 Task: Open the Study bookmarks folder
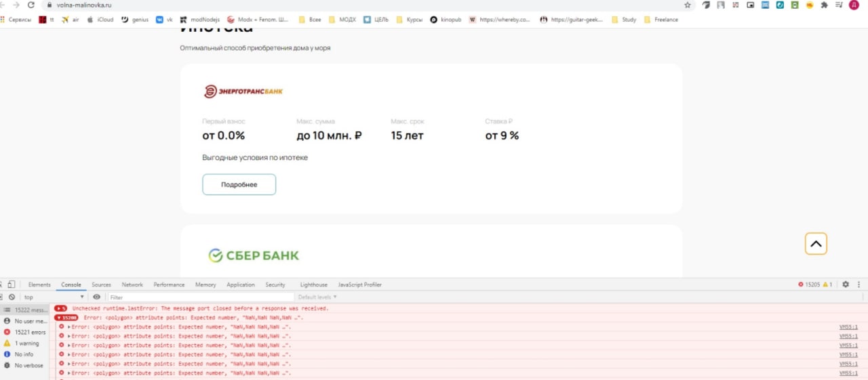[x=624, y=20]
